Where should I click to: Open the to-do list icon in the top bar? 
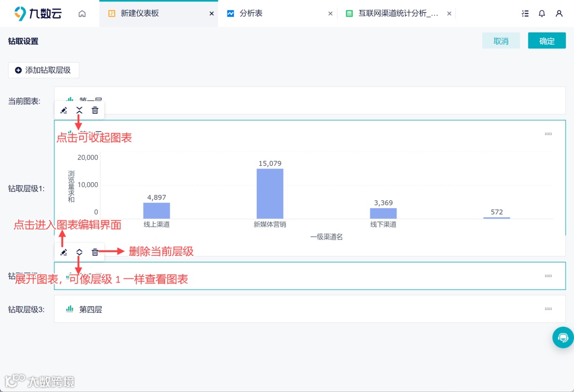pos(525,13)
